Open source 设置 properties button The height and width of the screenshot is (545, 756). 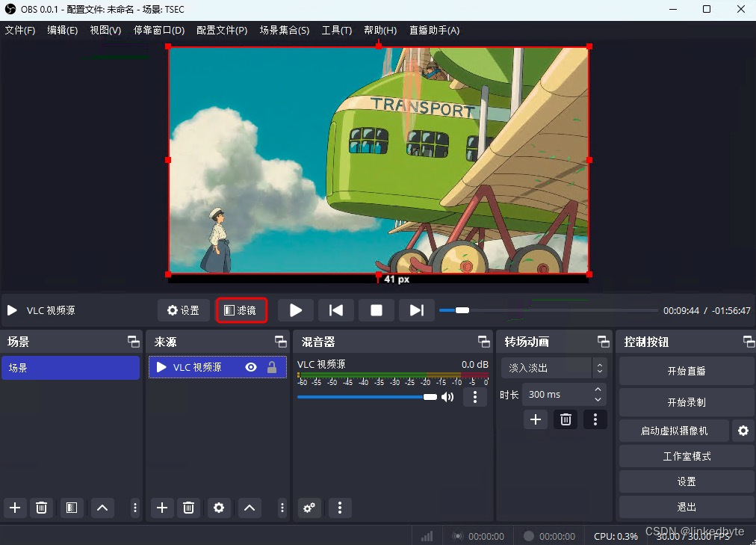click(x=183, y=310)
